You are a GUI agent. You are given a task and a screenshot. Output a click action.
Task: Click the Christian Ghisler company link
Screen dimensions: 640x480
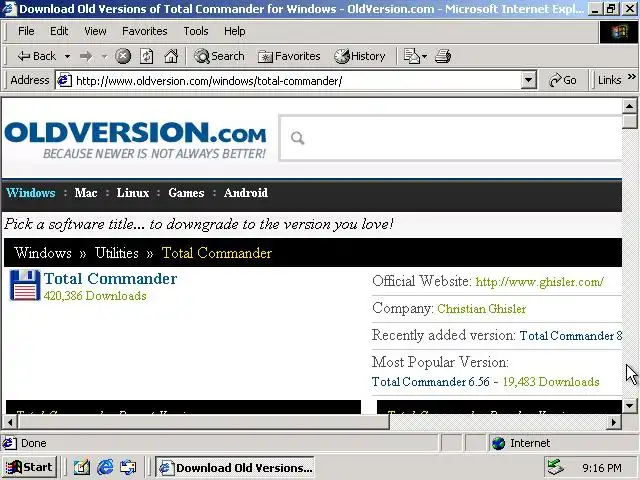[482, 309]
